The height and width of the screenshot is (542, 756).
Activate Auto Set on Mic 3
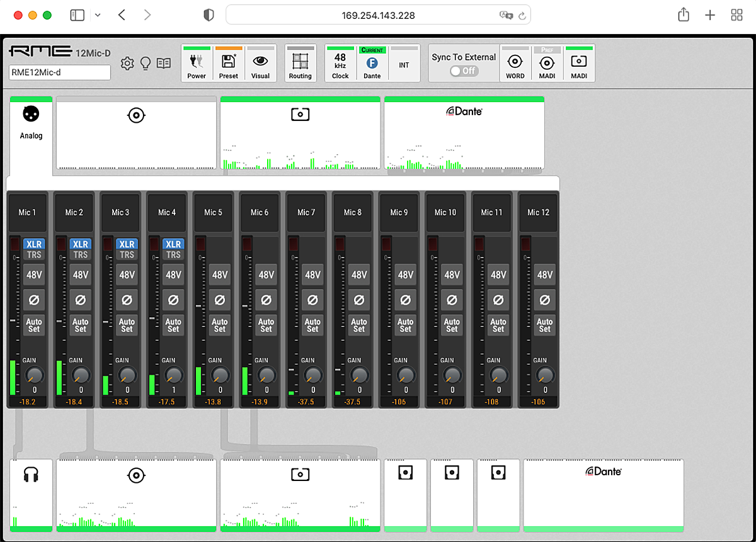point(127,325)
